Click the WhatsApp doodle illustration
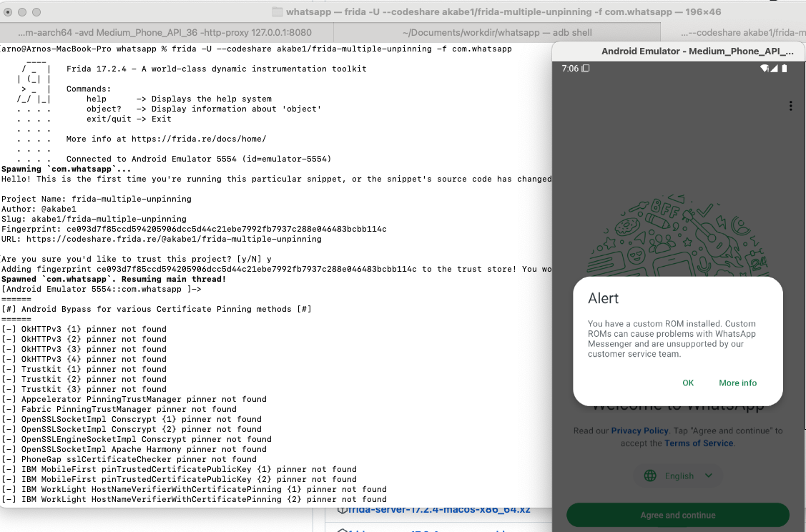The image size is (806, 532). 677,235
